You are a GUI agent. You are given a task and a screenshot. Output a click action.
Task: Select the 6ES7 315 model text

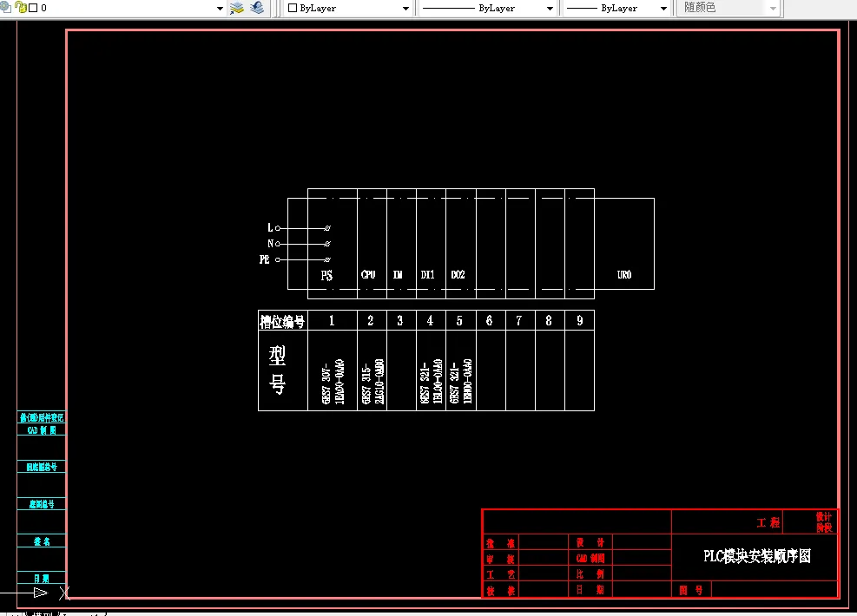point(372,381)
